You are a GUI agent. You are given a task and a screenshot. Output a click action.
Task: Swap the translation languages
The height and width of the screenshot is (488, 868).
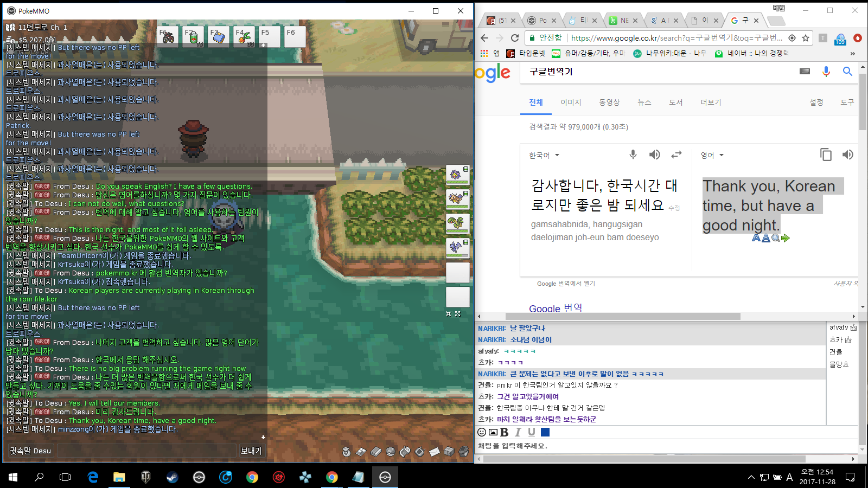pos(676,155)
